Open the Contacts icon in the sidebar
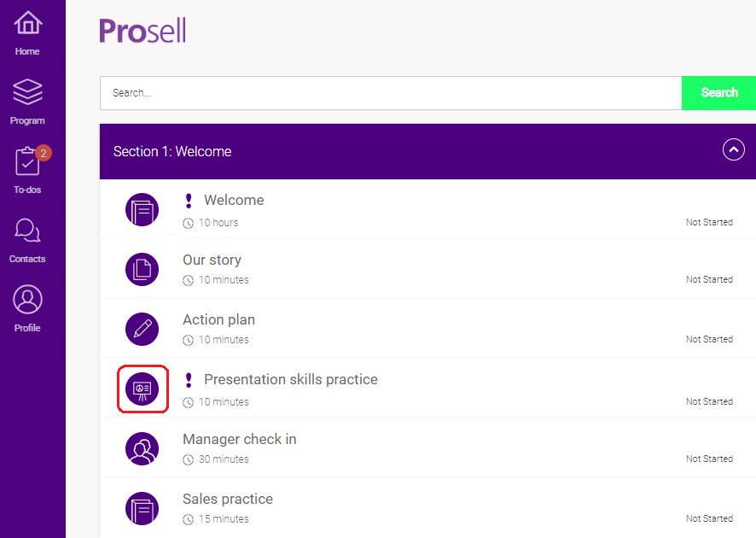 click(26, 231)
